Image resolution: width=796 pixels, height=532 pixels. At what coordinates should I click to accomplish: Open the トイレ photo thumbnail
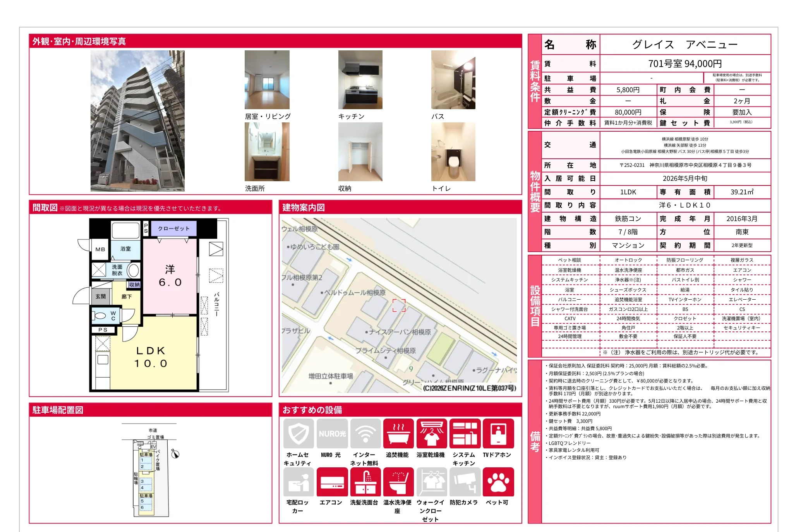(453, 152)
